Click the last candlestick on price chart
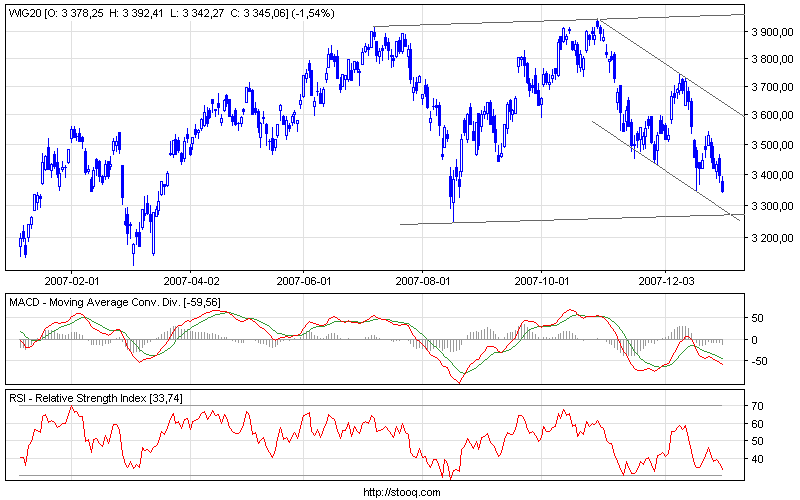 (723, 186)
